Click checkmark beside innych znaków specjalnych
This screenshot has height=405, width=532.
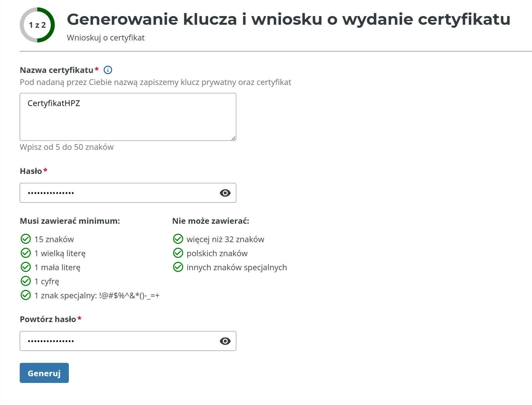click(178, 267)
